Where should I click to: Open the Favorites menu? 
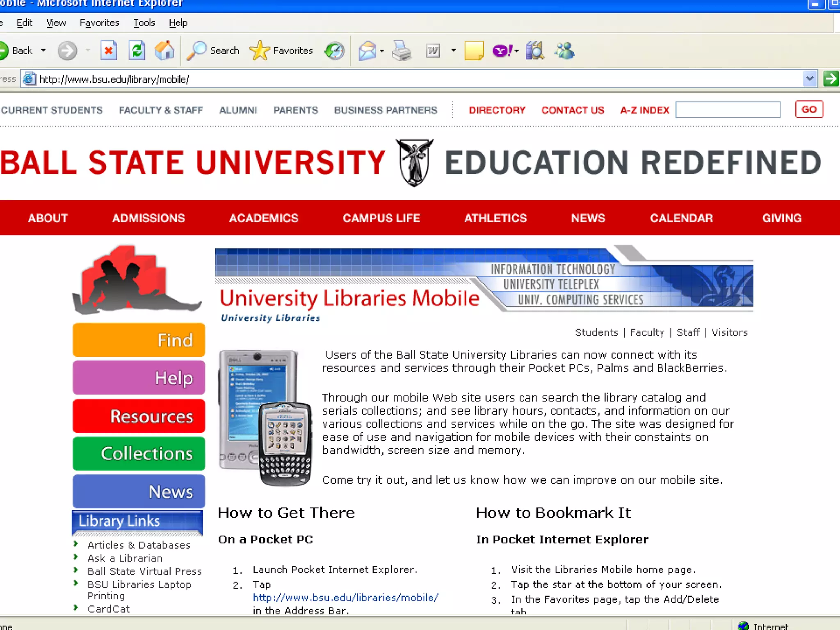click(x=99, y=23)
